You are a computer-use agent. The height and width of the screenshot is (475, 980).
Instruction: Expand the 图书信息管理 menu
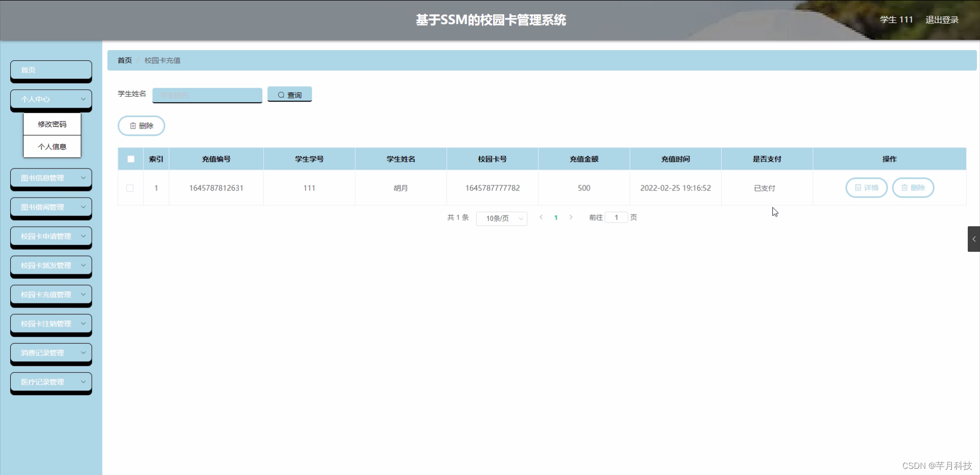click(x=51, y=178)
